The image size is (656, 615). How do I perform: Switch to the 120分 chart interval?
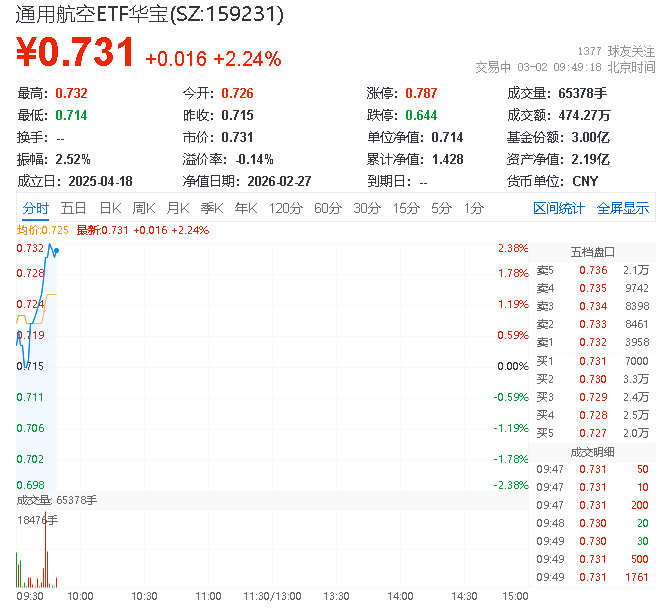pyautogui.click(x=285, y=209)
